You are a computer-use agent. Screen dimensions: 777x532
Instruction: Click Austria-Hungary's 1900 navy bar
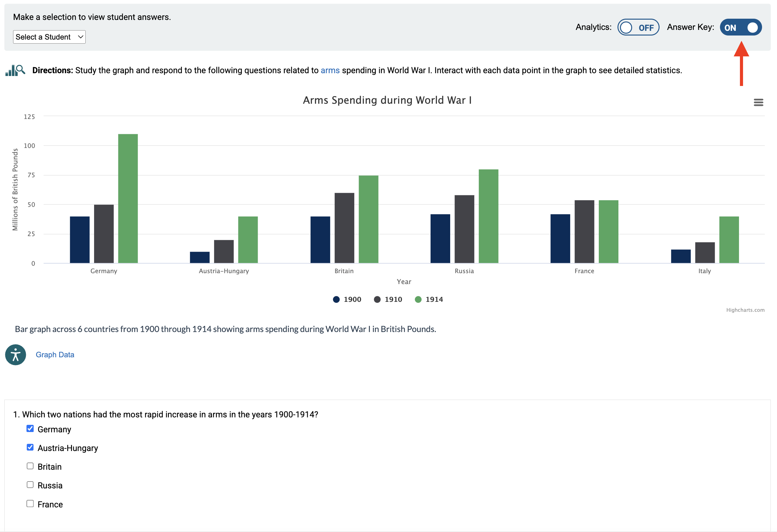[200, 257]
